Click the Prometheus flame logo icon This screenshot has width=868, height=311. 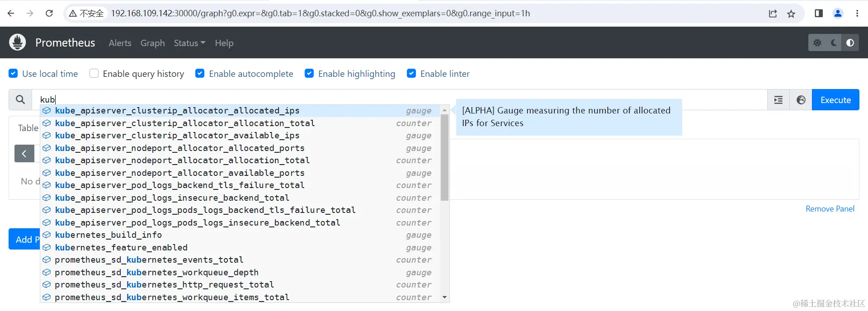click(x=18, y=42)
